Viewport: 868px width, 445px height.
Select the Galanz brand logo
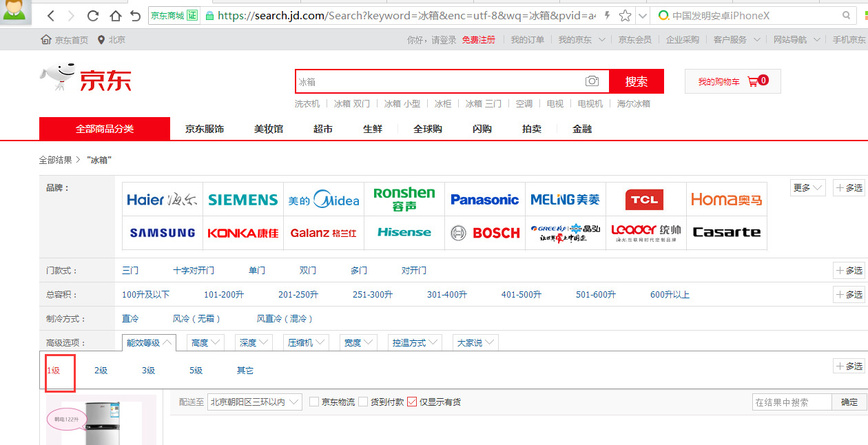pos(324,233)
